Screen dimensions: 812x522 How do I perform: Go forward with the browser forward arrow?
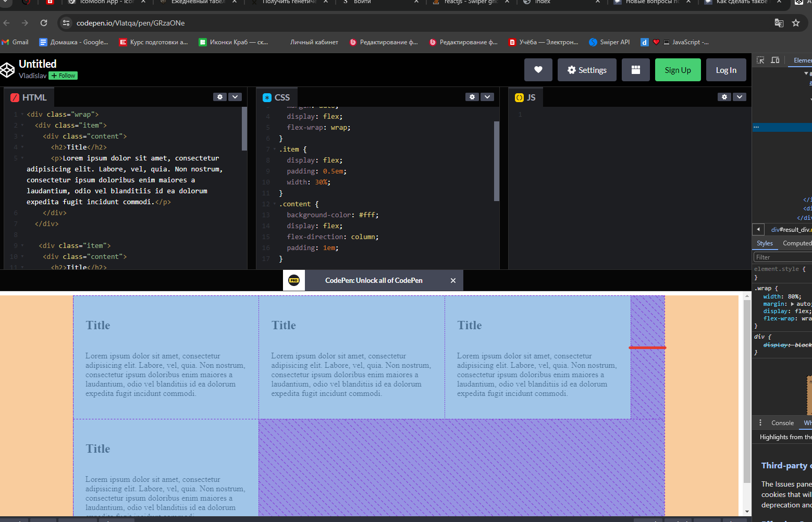[25, 23]
